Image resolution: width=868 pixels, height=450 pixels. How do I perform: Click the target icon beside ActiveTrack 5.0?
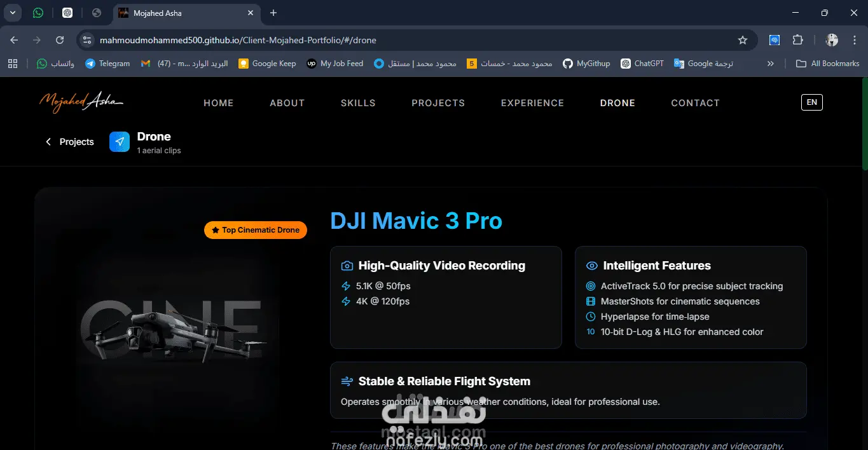(x=591, y=286)
